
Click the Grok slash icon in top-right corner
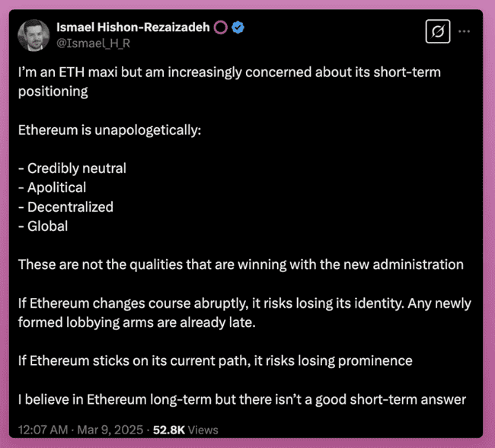pyautogui.click(x=438, y=32)
